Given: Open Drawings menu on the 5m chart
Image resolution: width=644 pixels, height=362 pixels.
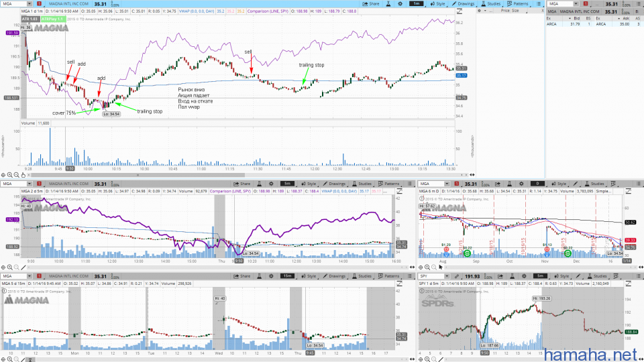Looking at the screenshot, I should click(334, 184).
